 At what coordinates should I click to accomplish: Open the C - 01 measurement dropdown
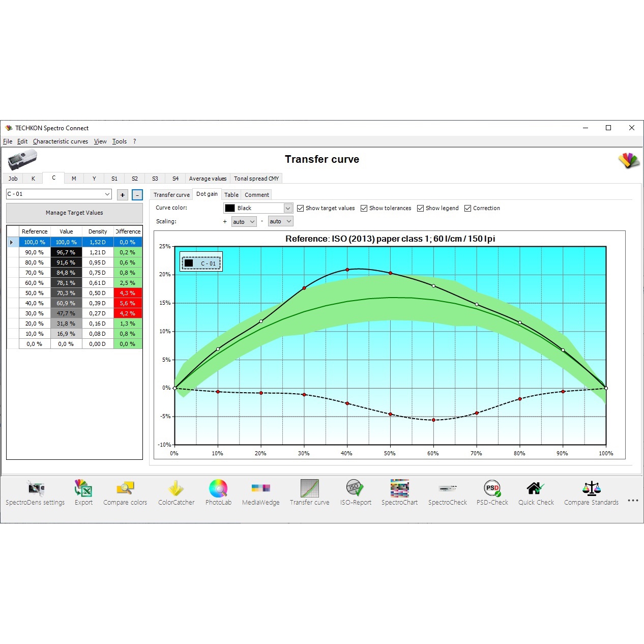click(x=59, y=194)
